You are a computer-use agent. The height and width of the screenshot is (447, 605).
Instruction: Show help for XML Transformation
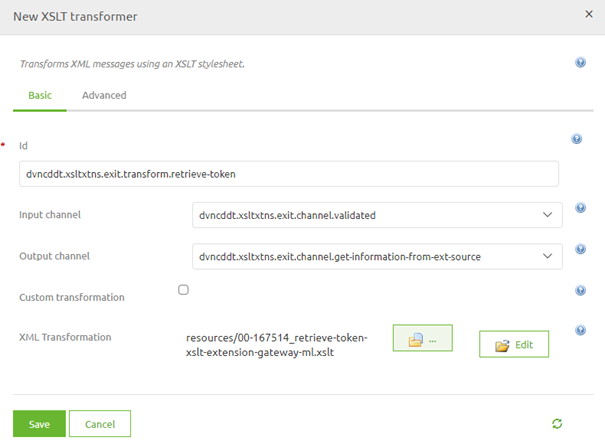coord(580,331)
